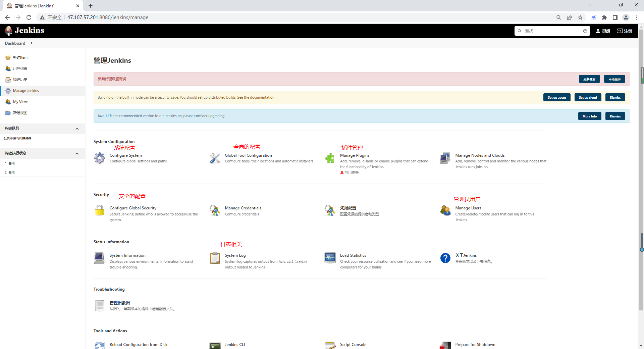Click the 关于Jenkins question mark icon
The height and width of the screenshot is (349, 644).
coord(445,258)
